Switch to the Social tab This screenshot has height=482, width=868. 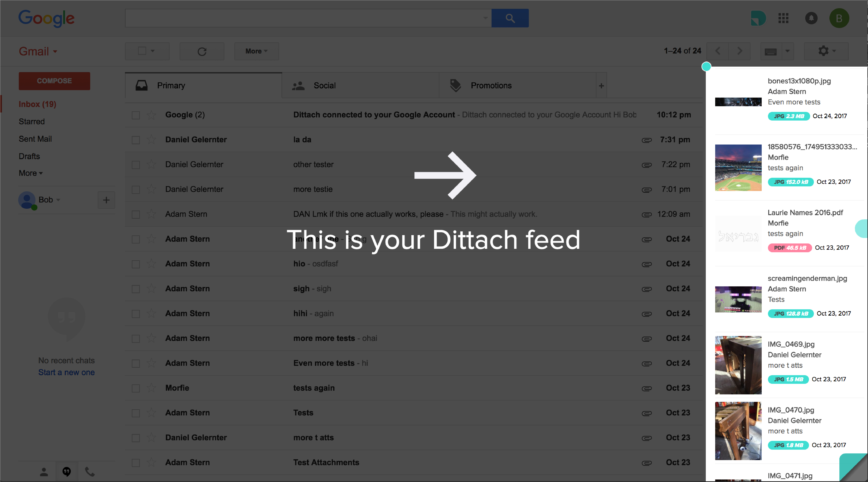pyautogui.click(x=360, y=86)
